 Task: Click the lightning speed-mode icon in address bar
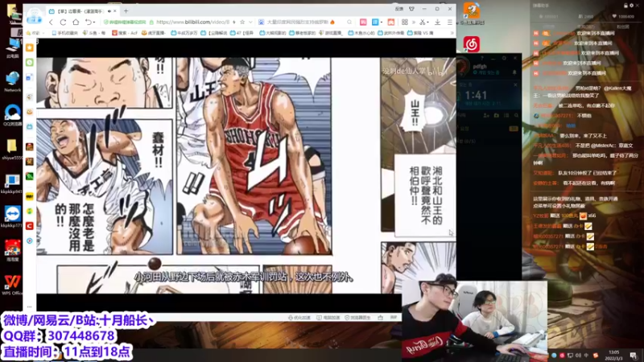tap(234, 23)
